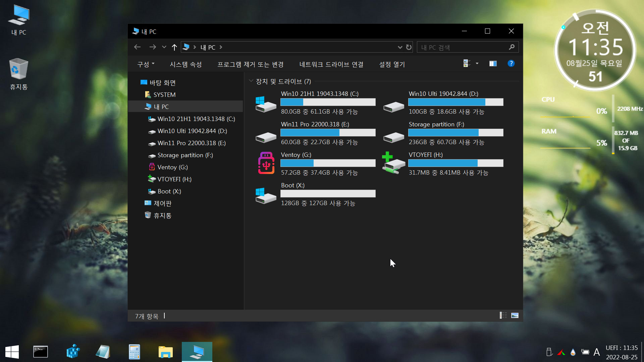This screenshot has width=644, height=362.
Task: Click the back navigation arrow
Action: (137, 47)
